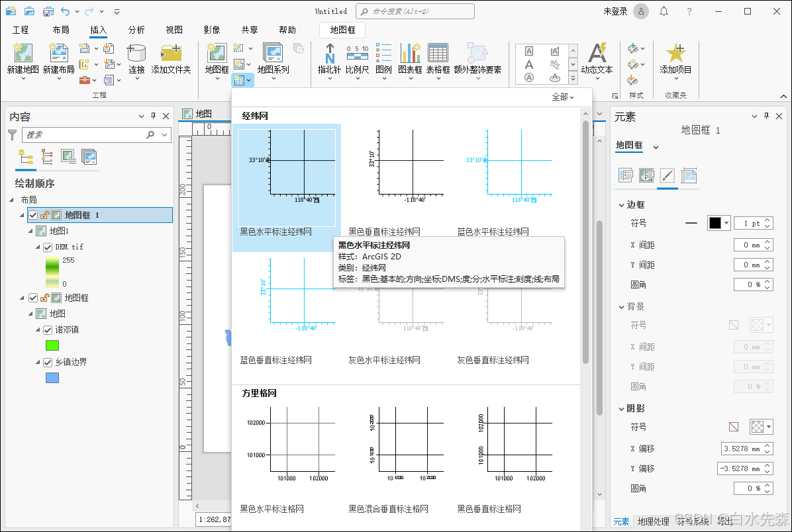Toggle the 乡镇边界 layer checkbox
This screenshot has width=792, height=532.
click(x=48, y=362)
